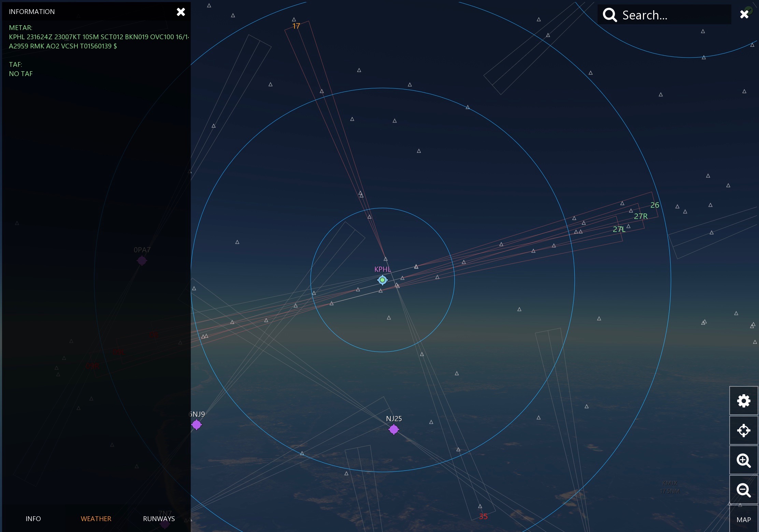Select runway 27R approach label
The width and height of the screenshot is (759, 532).
[641, 216]
